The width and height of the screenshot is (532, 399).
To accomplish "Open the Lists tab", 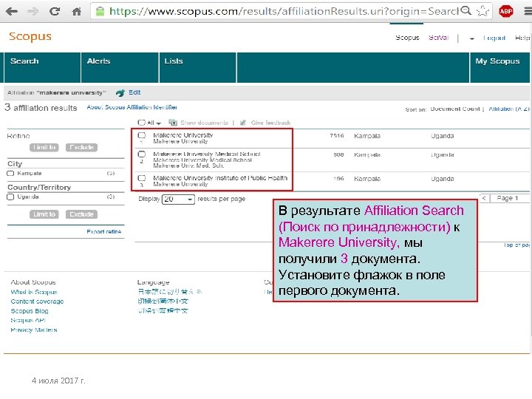I will (198, 67).
